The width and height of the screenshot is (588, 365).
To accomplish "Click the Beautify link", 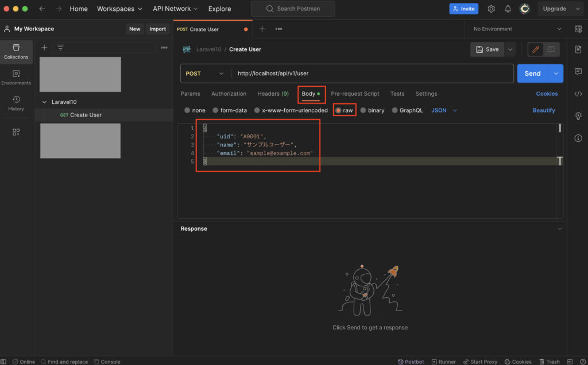I will click(x=544, y=110).
